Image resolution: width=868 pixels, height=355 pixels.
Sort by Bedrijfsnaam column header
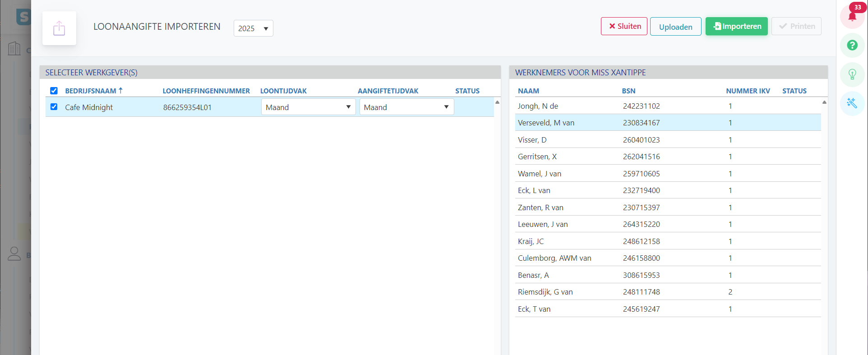point(93,91)
